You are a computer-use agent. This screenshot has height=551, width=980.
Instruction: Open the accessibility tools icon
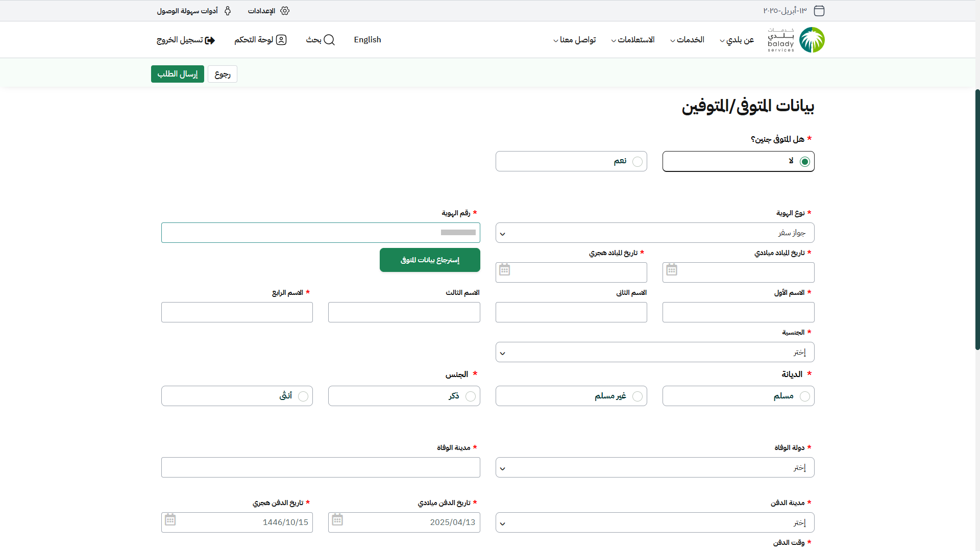coord(228,11)
